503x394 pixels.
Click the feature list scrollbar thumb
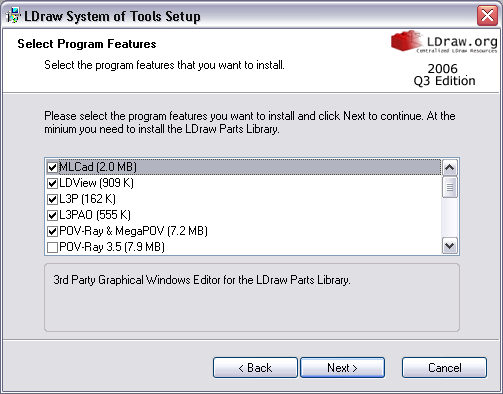pyautogui.click(x=450, y=187)
